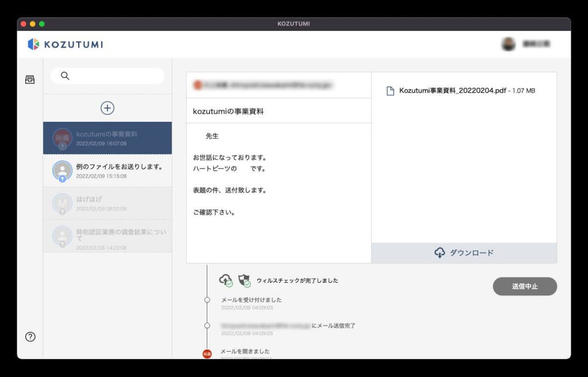Viewport: 588px width, 377px height.
Task: Click text メールを開きました
Action: (245, 352)
